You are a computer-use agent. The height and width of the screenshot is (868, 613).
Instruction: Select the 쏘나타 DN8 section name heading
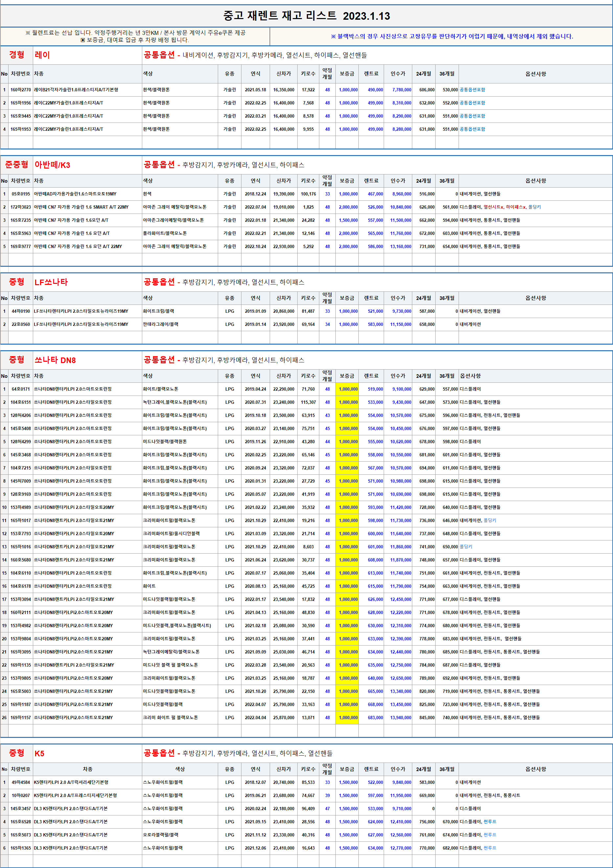(55, 360)
